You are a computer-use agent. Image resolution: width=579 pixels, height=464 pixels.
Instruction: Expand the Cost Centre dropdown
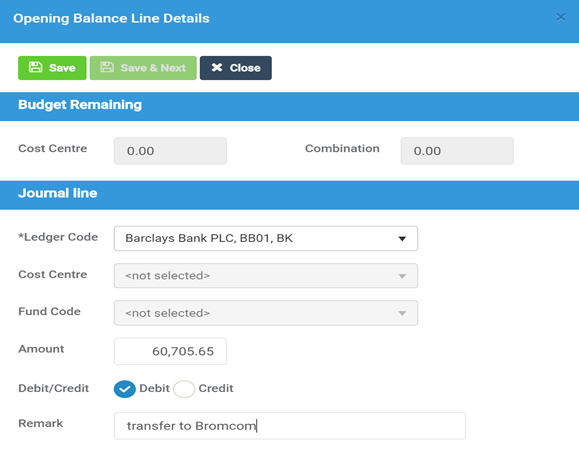click(266, 276)
